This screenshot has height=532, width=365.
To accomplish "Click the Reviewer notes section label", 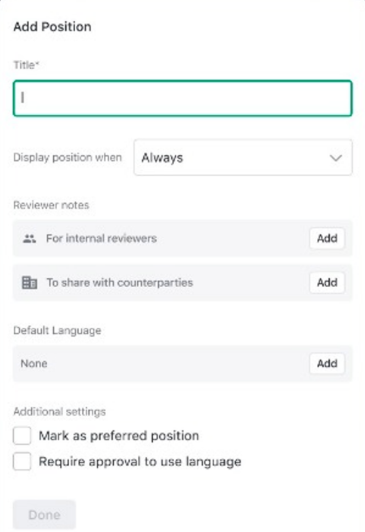I will click(x=51, y=205).
